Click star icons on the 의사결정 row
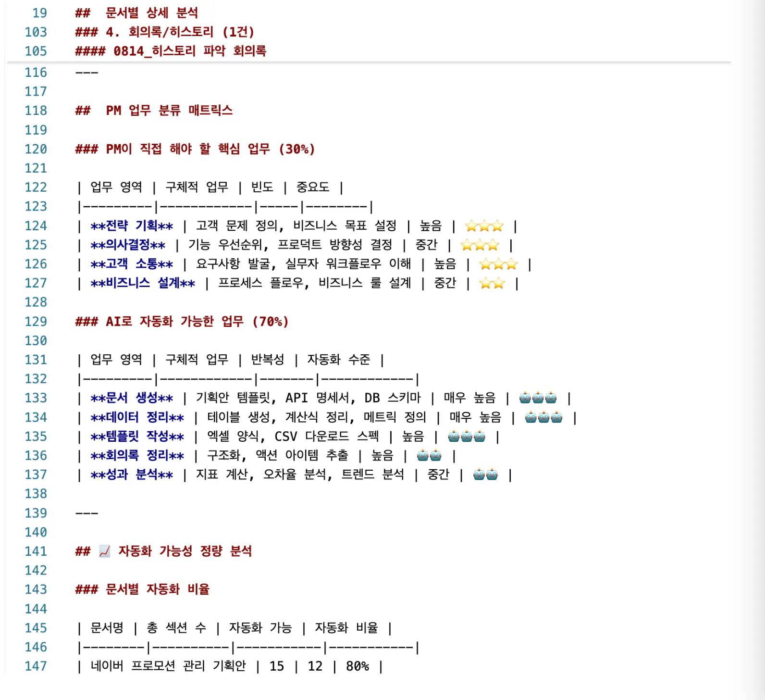765x700 pixels. coord(480,245)
